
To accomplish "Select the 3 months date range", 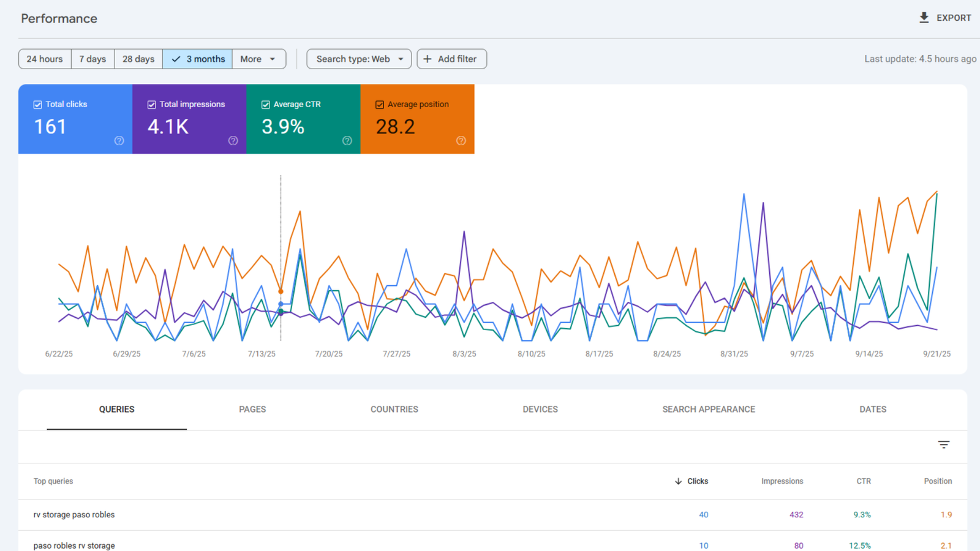I will tap(197, 59).
